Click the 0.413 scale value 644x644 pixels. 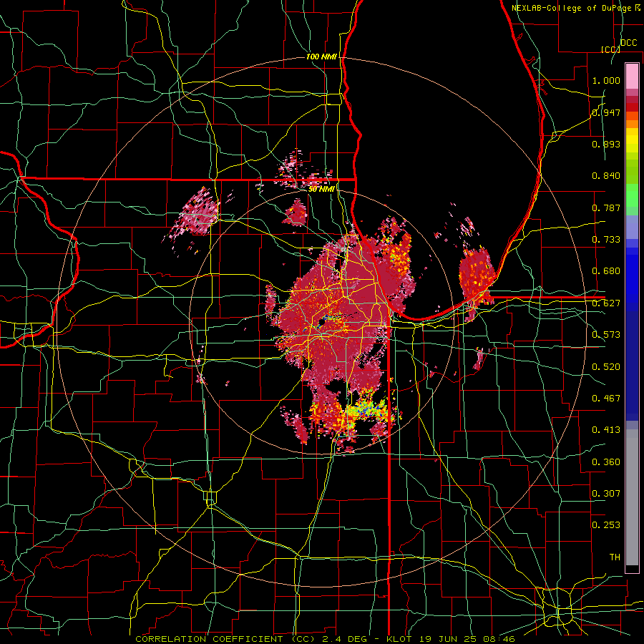606,429
